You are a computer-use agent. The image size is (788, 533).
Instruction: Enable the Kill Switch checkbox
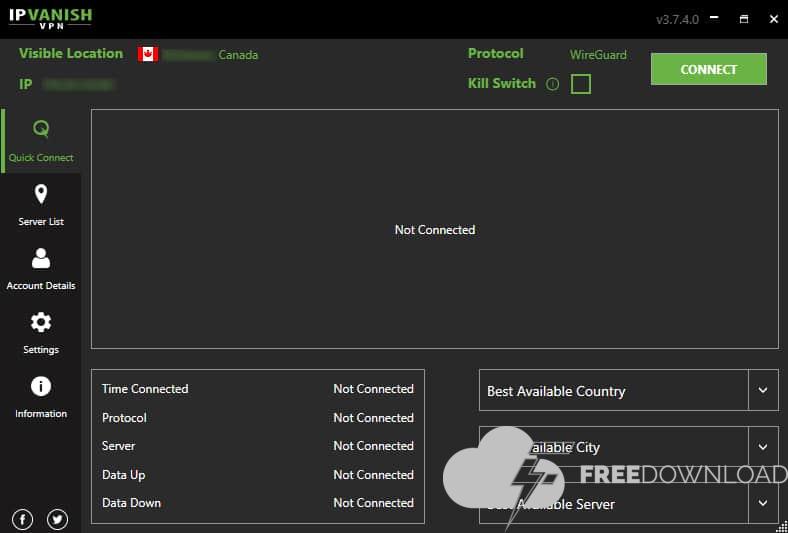click(581, 84)
